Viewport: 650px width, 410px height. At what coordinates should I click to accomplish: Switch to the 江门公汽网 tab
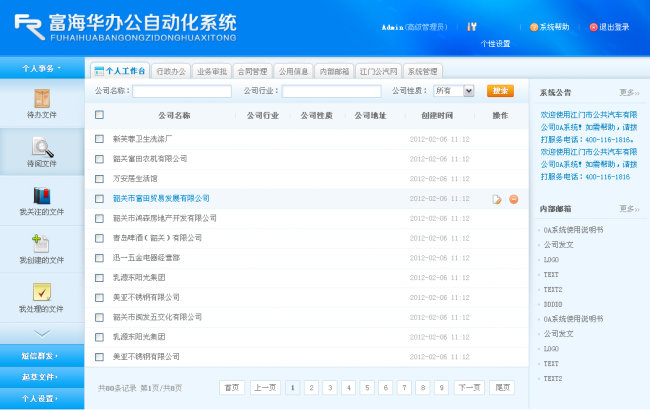(x=378, y=71)
